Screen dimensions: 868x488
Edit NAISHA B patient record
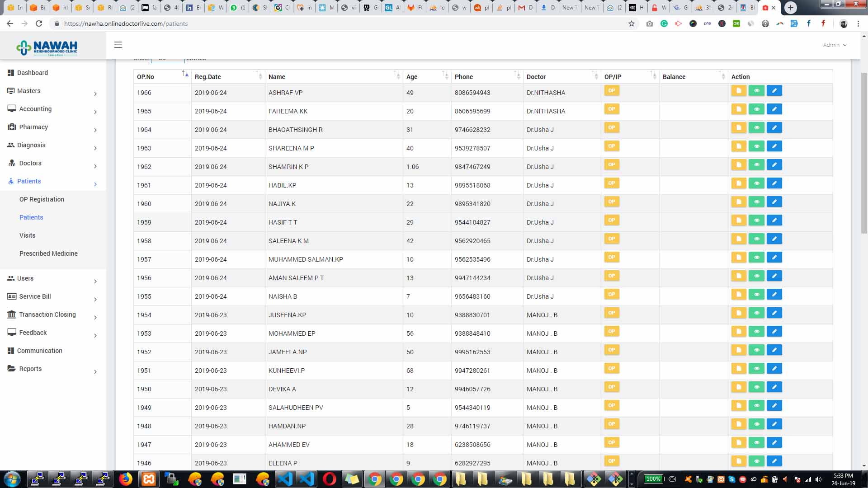pos(774,295)
